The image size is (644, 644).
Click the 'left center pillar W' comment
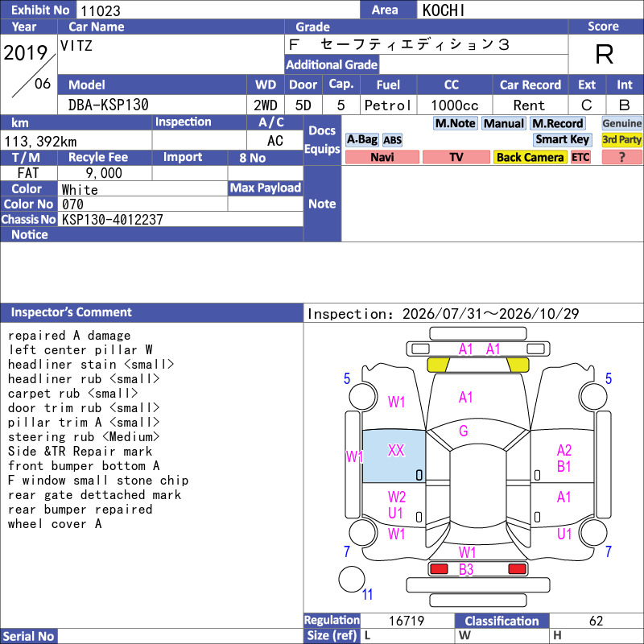coord(80,350)
